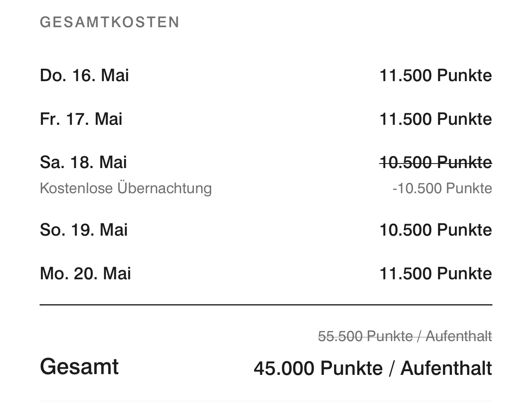Viewport: 532px width, 407px height.
Task: Click the dark divider line above the total
Action: [266, 305]
